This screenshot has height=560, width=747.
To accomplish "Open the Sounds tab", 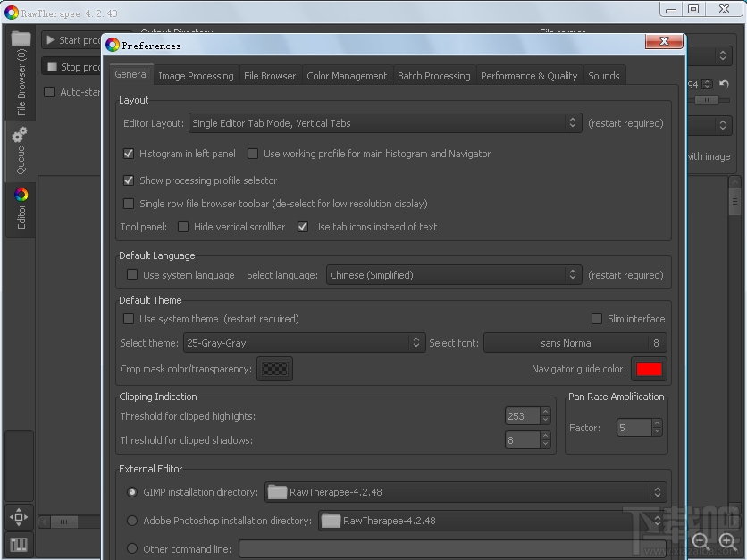I will pos(604,76).
